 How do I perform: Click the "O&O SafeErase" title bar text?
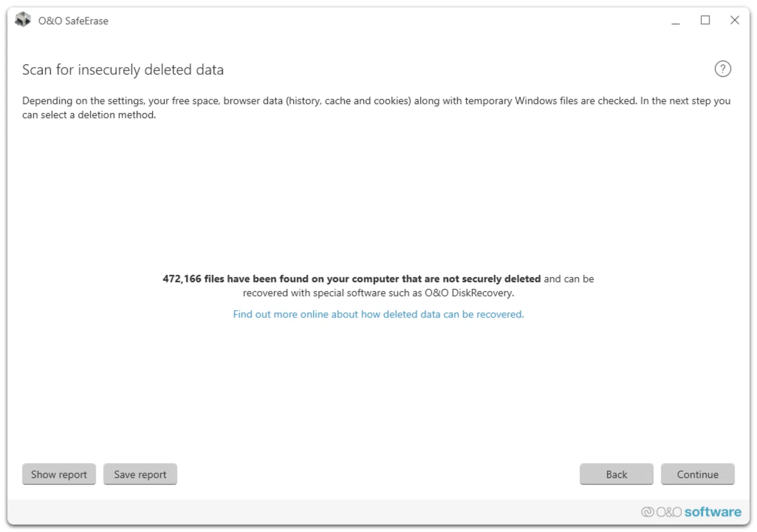click(x=73, y=21)
